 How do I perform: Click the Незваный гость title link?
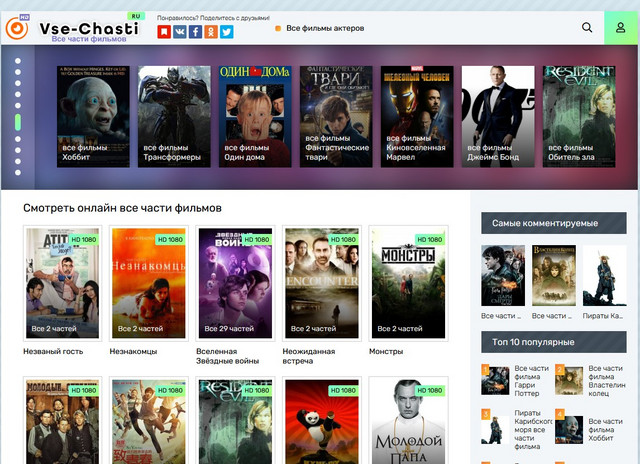pos(53,351)
